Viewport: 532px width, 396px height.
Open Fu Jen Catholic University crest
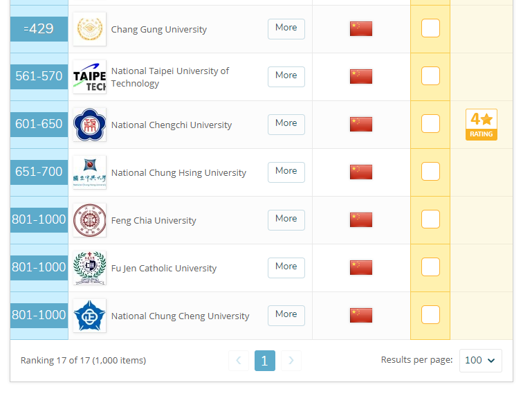pos(89,268)
